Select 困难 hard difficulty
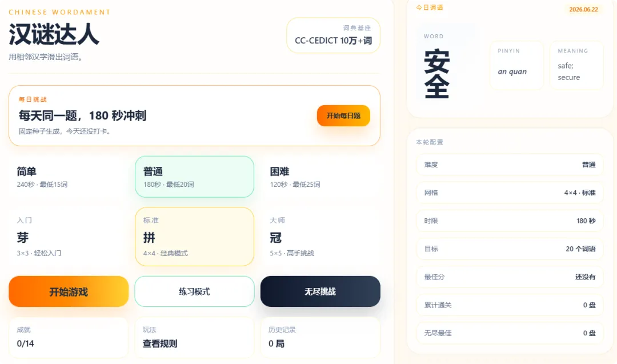Viewport: 617px width, 364px height. (x=320, y=177)
